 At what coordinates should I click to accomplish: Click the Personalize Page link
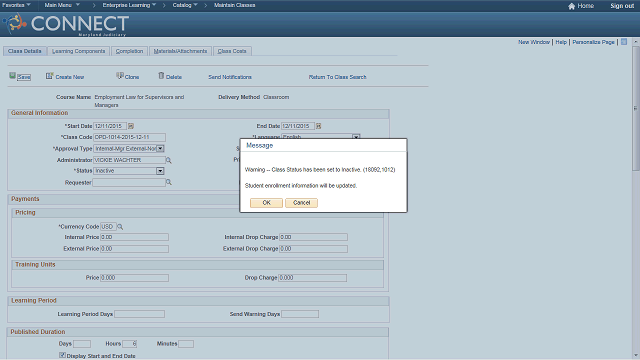593,42
